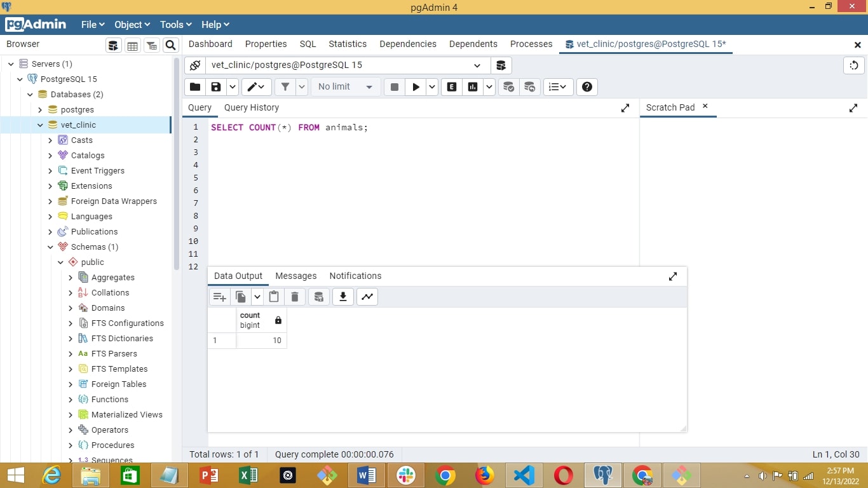Open query tool Help question-mark icon
This screenshot has height=488, width=868.
coord(587,87)
